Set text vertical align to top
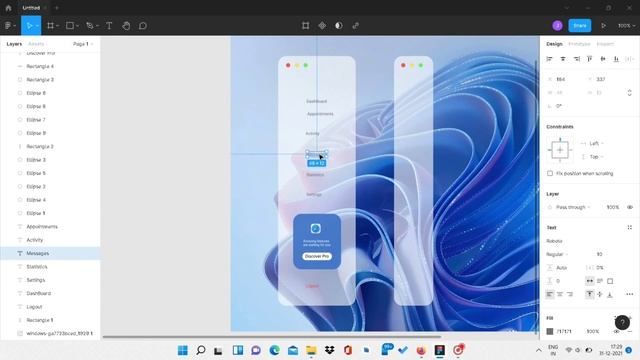Screen dimensions: 640x360 click(x=589, y=294)
